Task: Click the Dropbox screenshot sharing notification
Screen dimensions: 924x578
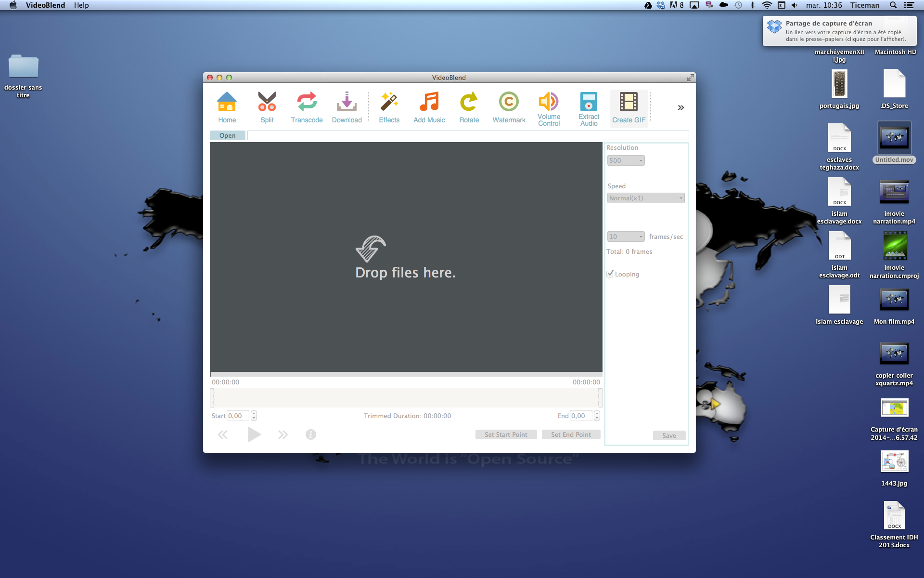Action: 839,31
